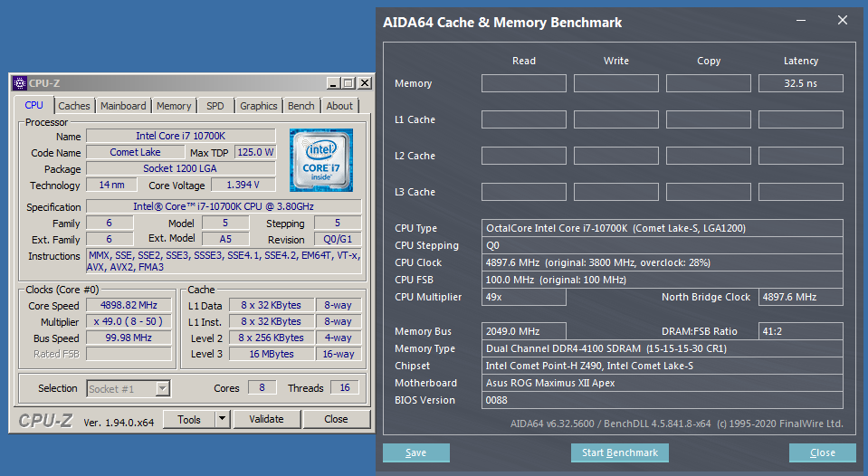The image size is (868, 476).
Task: Click the Socket 1200 LGA package value
Action: (181, 168)
